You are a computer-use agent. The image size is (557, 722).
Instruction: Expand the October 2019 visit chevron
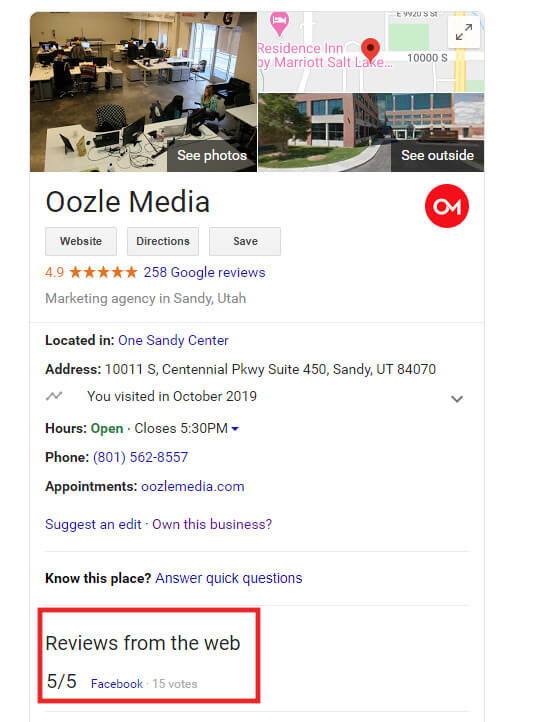(x=457, y=399)
